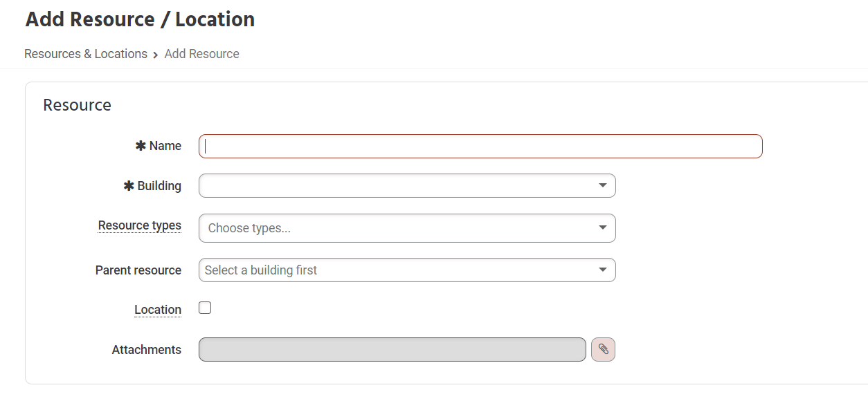Image resolution: width=868 pixels, height=401 pixels.
Task: Click 'Select a building first' placeholder
Action: point(261,270)
